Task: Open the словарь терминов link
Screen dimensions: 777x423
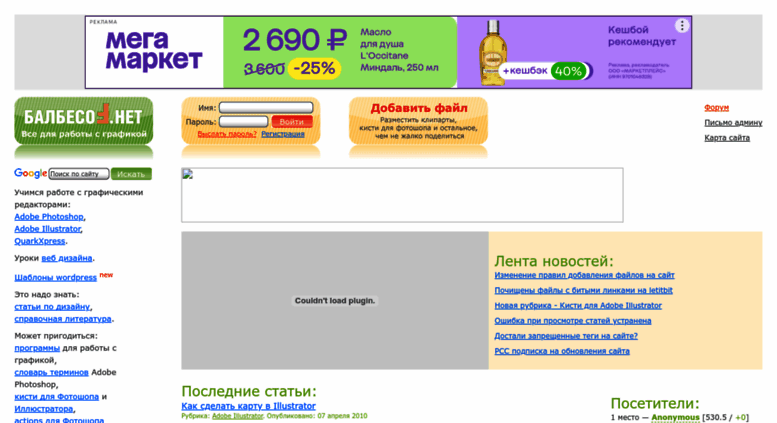Action: [x=52, y=372]
